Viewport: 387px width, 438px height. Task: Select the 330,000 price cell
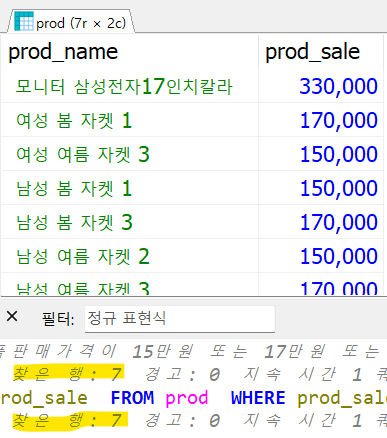[x=321, y=86]
